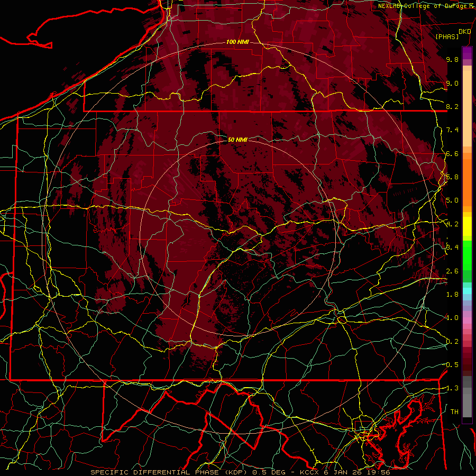The width and height of the screenshot is (476, 476).
Task: Click the -1.3 legend value
Action: 452,388
